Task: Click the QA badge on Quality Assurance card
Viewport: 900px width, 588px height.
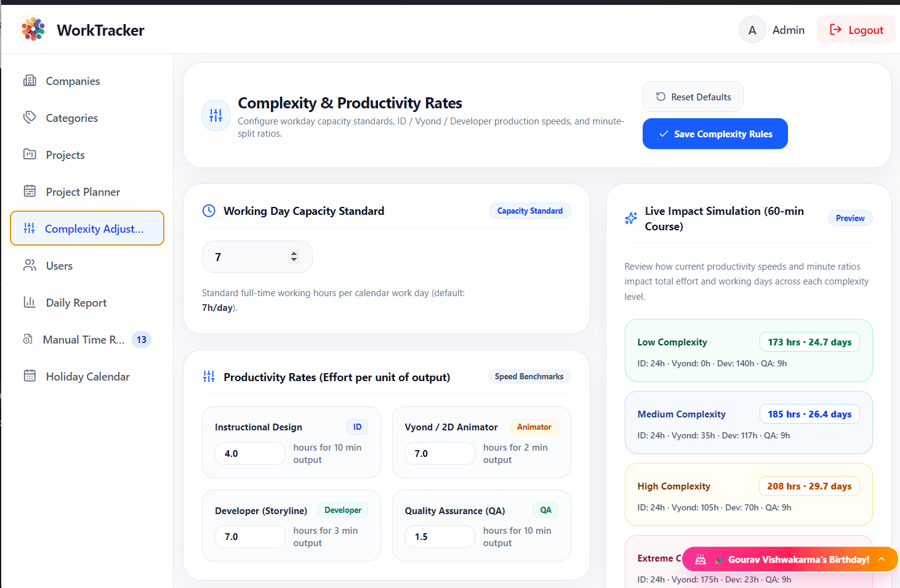Action: (x=546, y=510)
